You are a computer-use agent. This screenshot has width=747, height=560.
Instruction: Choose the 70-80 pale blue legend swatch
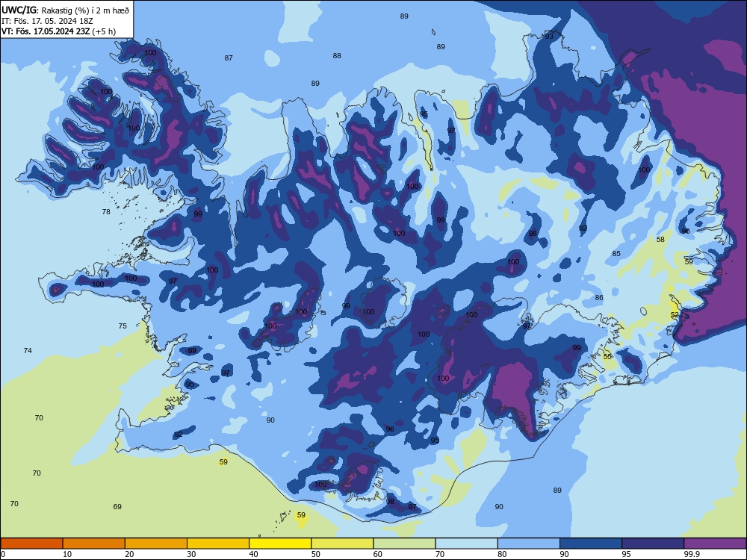click(x=467, y=544)
